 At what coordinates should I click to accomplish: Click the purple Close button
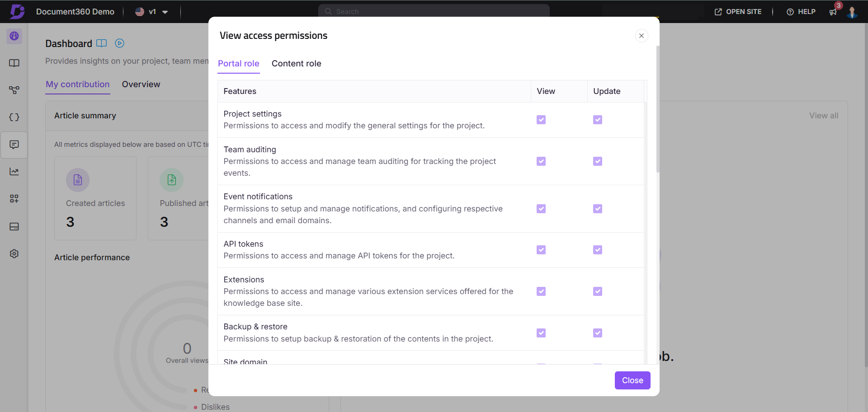(x=632, y=380)
